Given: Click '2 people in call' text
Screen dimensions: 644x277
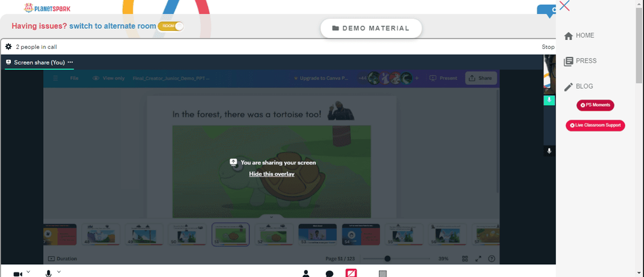Looking at the screenshot, I should [x=36, y=47].
